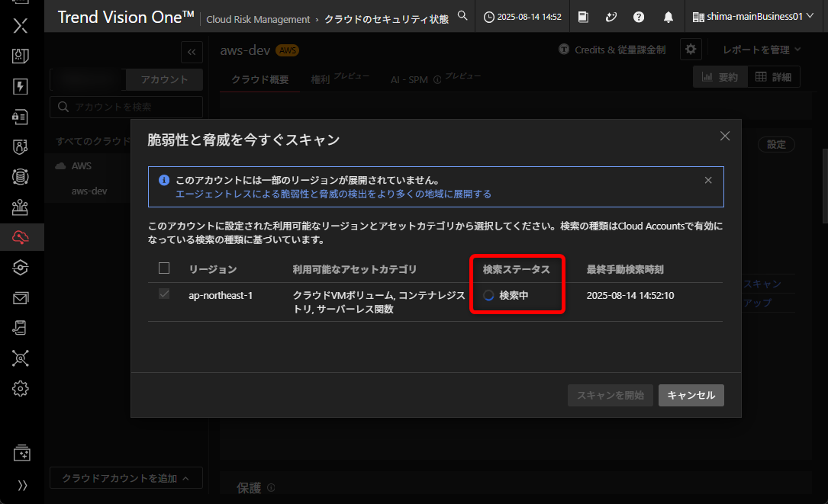Screen dimensions: 828x504
Task: Open the レポートを管理 dropdown
Action: [762, 50]
